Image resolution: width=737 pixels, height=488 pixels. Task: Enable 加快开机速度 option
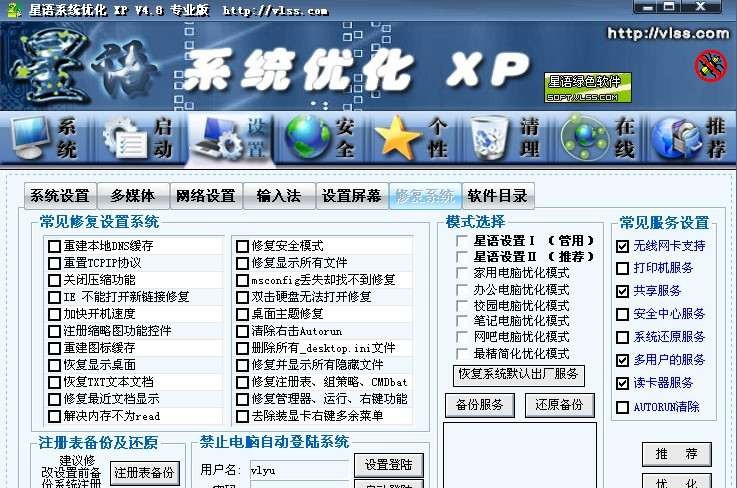(x=55, y=314)
